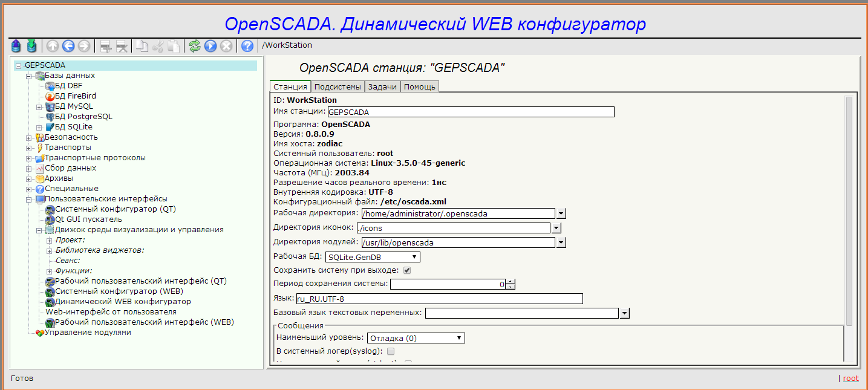868x390 pixels.
Task: Click the blue back arrow icon
Action: (x=68, y=45)
